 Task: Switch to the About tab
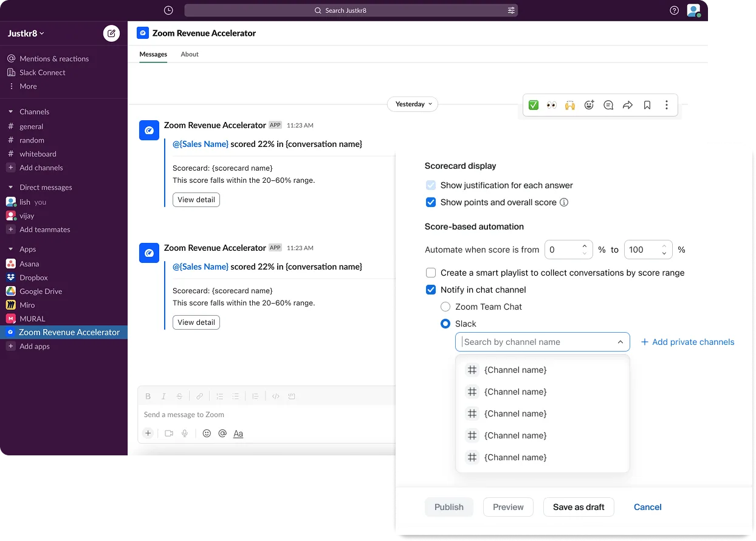pyautogui.click(x=189, y=54)
